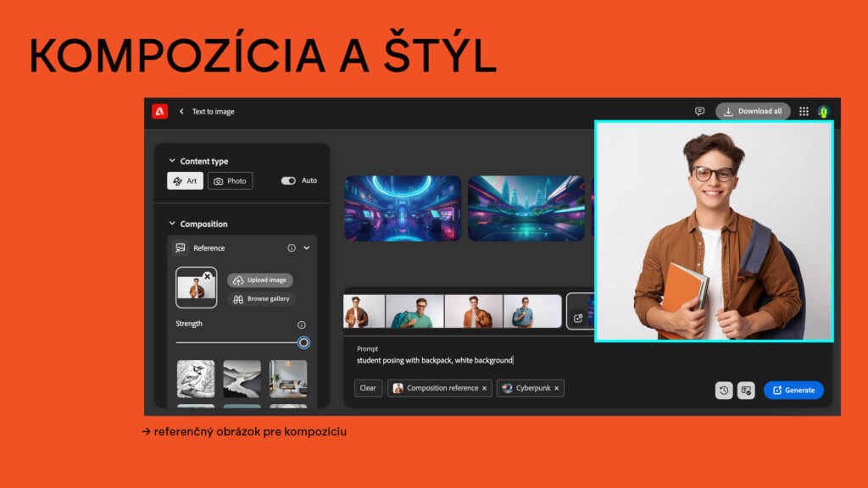Click Upload image button

click(x=260, y=280)
